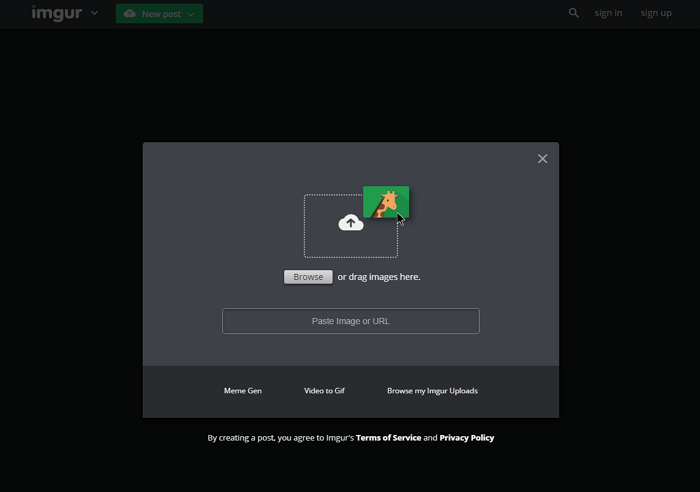The image size is (700, 492).
Task: Open the Terms of Service link
Action: (388, 438)
